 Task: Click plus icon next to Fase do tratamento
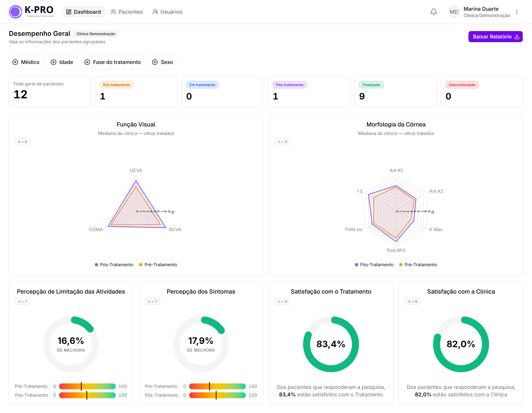(87, 62)
